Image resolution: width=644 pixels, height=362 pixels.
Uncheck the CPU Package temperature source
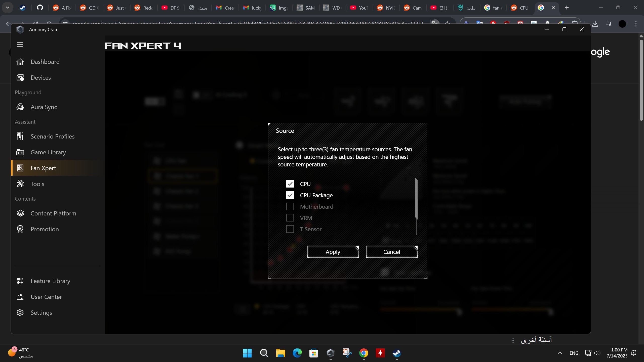pos(290,195)
